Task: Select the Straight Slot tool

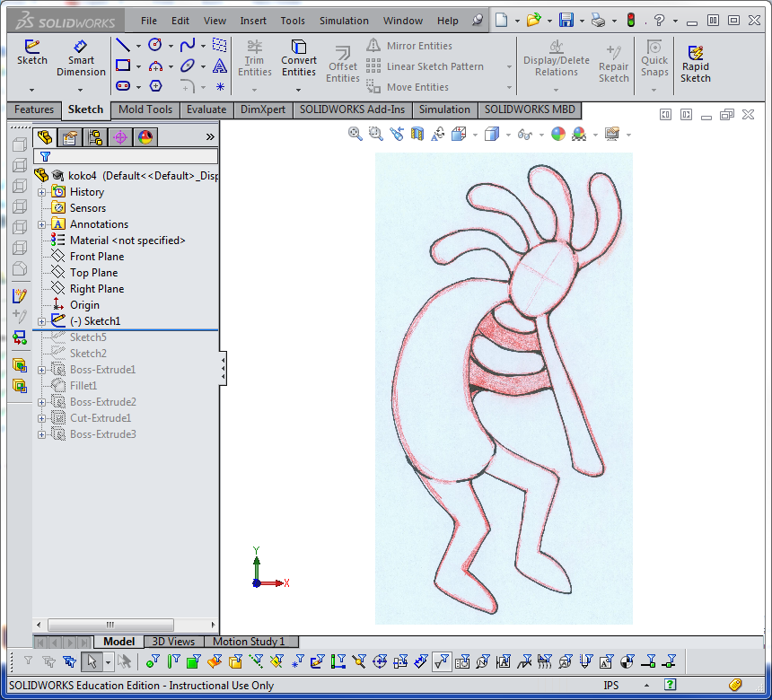Action: coord(123,86)
